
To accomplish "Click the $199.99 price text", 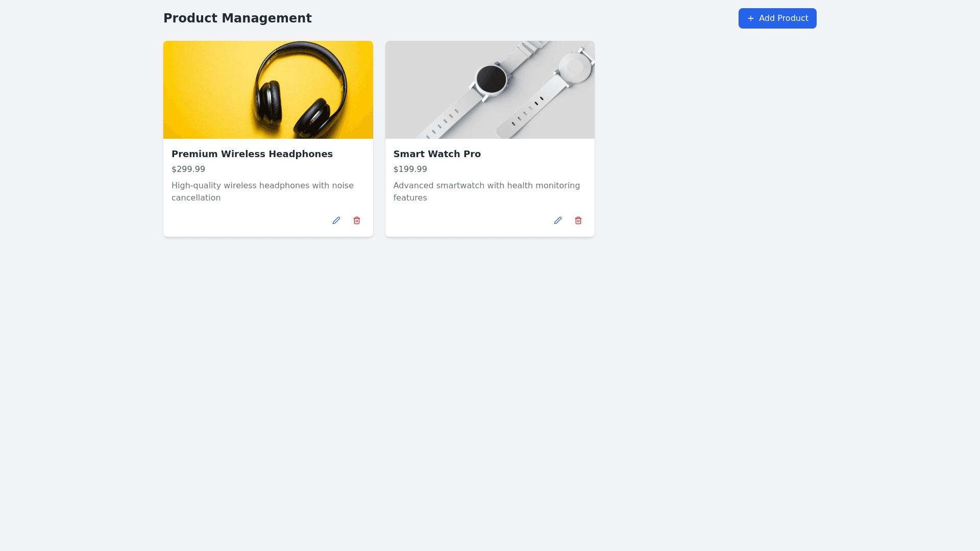I will tap(410, 169).
